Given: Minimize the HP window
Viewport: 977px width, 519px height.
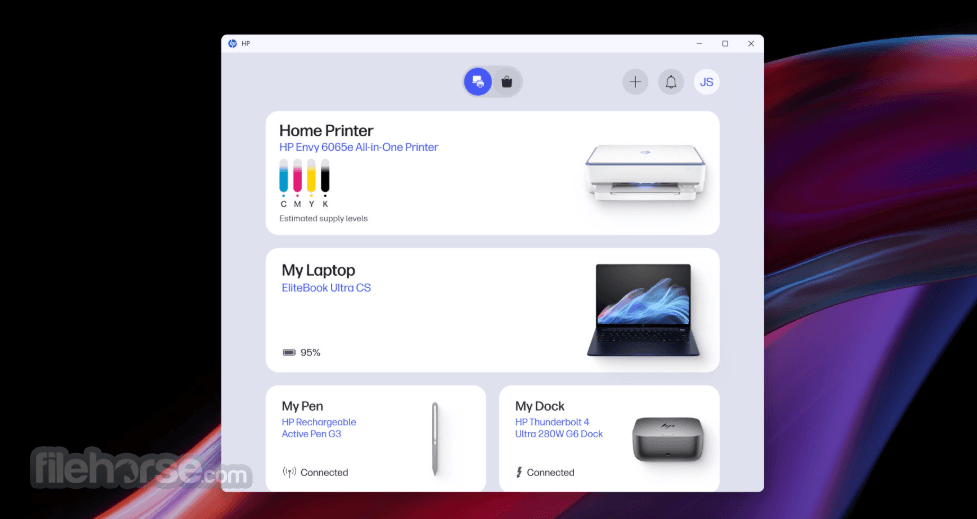Looking at the screenshot, I should [699, 44].
